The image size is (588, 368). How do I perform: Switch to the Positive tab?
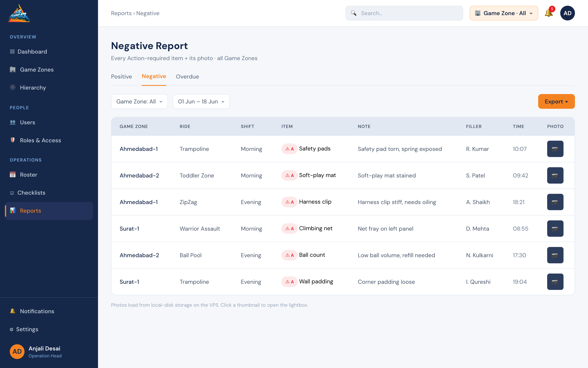[121, 77]
